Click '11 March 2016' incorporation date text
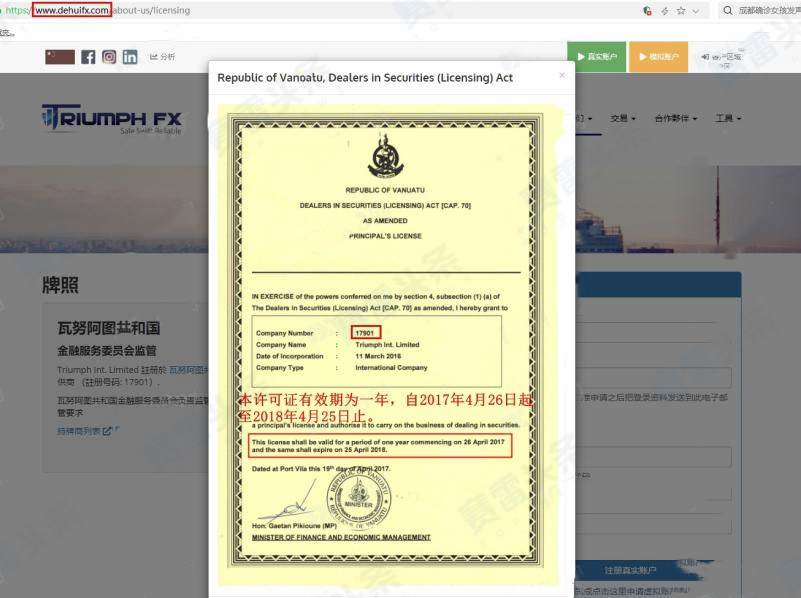 pyautogui.click(x=378, y=356)
